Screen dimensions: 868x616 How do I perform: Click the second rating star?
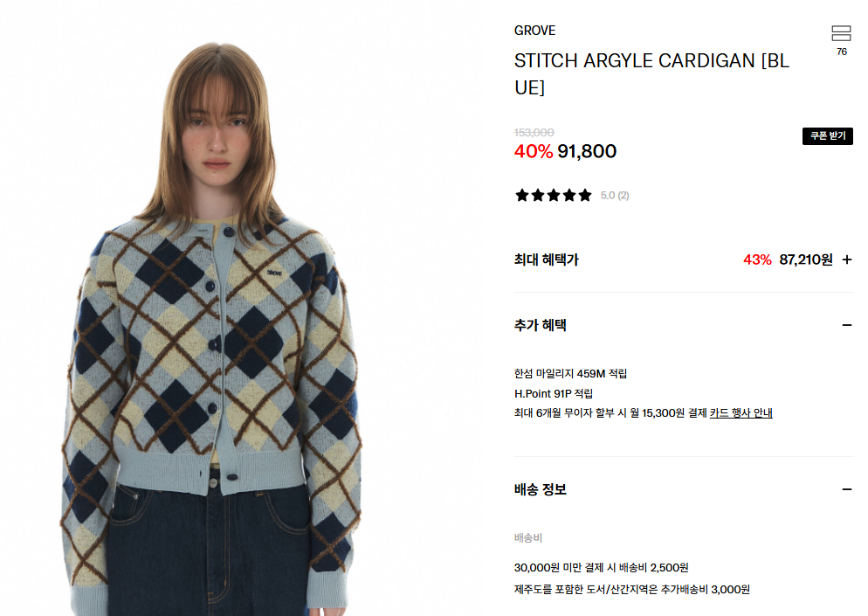point(538,195)
